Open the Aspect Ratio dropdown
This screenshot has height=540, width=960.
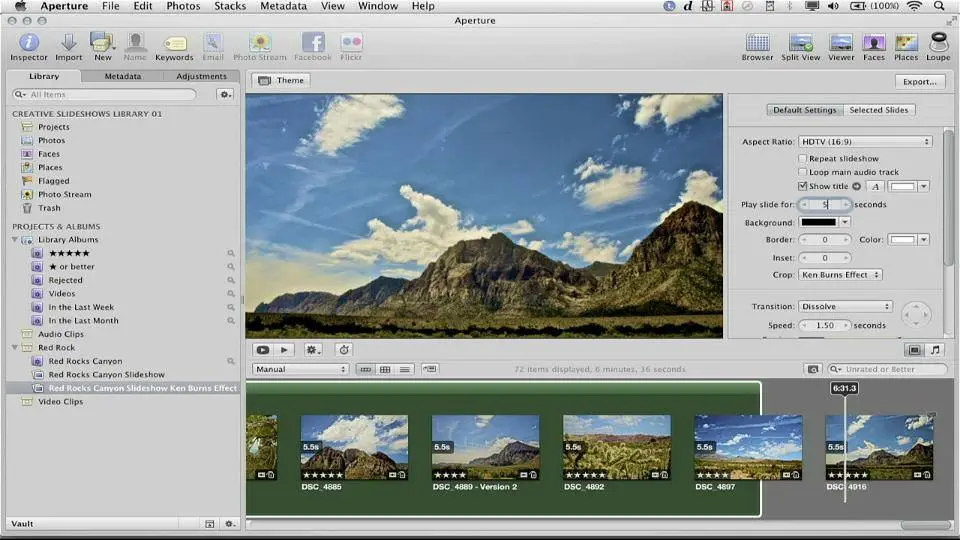pos(865,141)
